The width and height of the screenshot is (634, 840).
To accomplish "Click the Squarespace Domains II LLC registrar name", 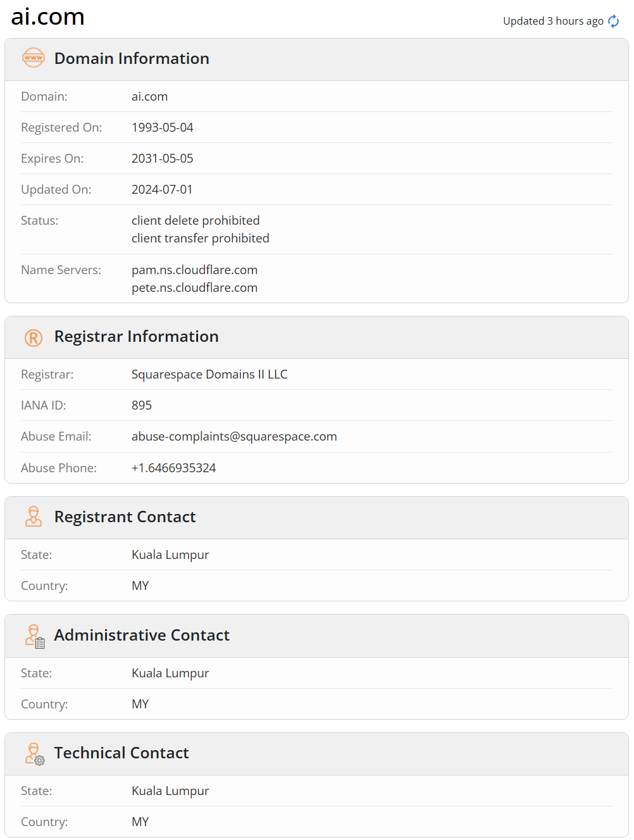I will coord(209,375).
